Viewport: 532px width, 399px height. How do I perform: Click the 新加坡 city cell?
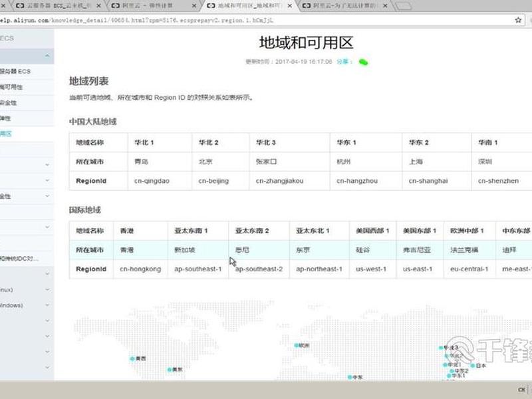[x=198, y=250]
